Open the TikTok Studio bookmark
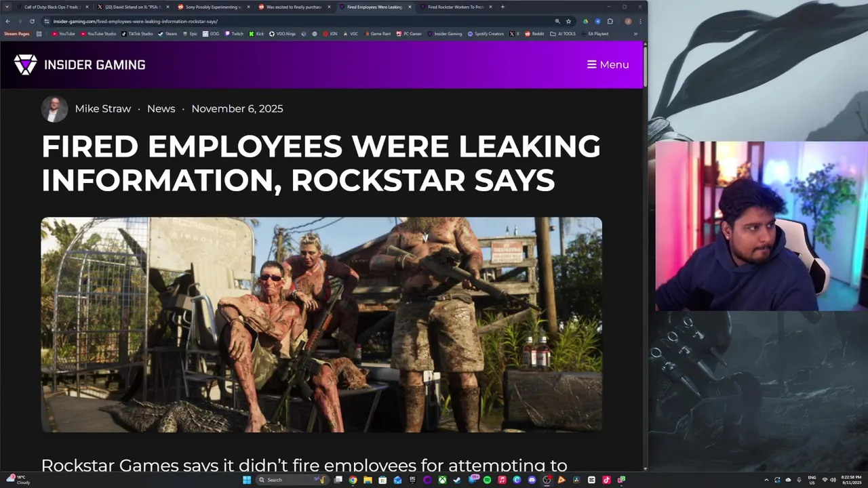The width and height of the screenshot is (868, 488). click(x=137, y=33)
